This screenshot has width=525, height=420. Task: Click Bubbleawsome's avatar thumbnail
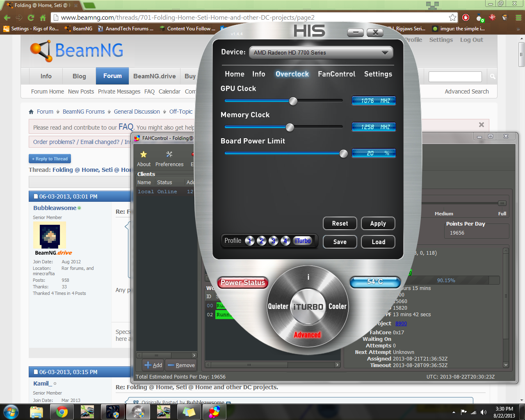point(50,235)
